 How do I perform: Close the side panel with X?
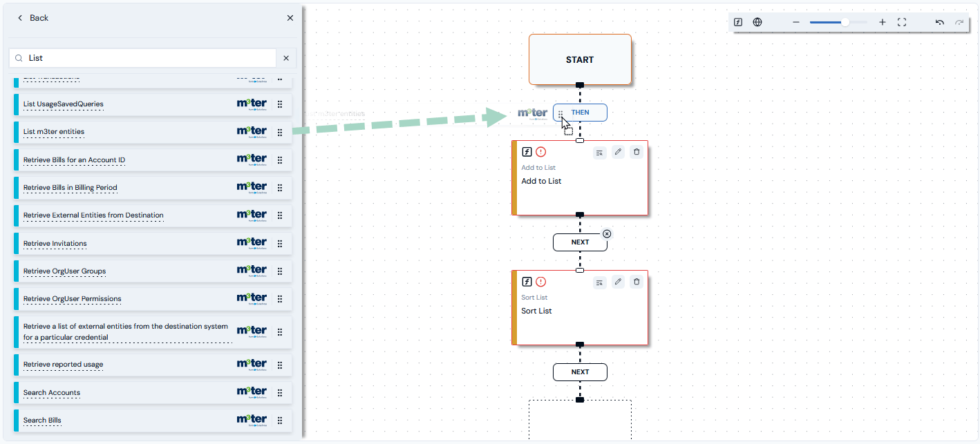click(x=290, y=18)
